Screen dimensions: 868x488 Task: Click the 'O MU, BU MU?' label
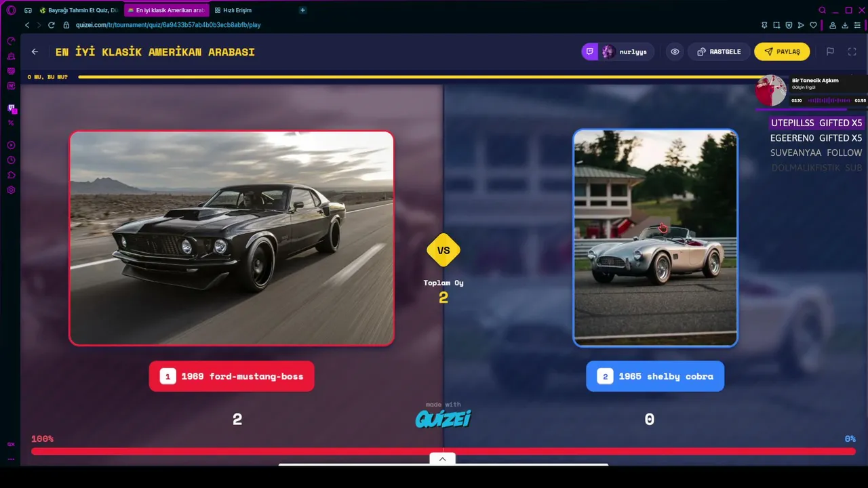[47, 77]
